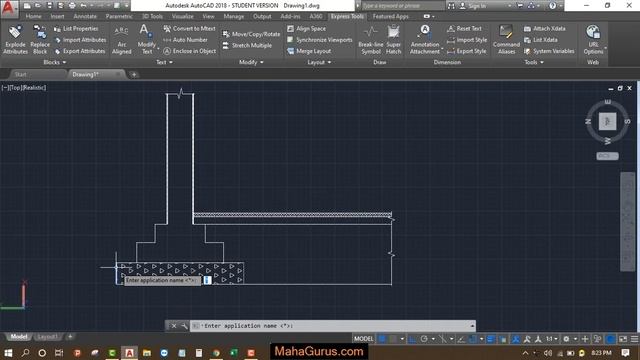
Task: Open File Explorer from the taskbar
Action: tap(147, 353)
